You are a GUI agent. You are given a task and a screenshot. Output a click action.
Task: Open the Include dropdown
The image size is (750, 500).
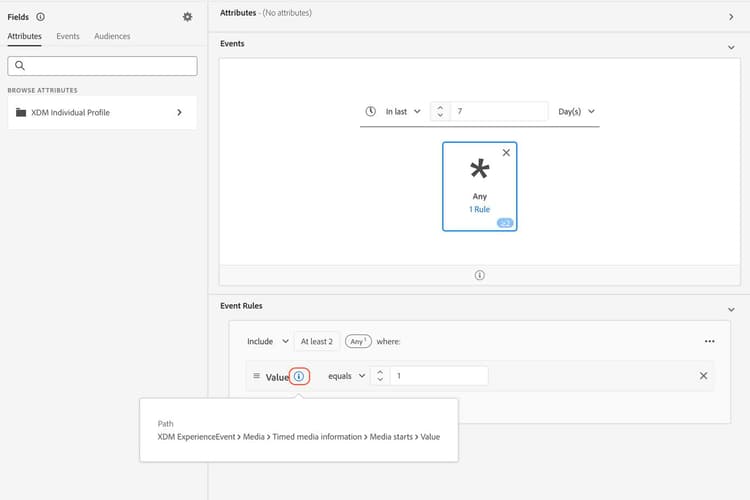pyautogui.click(x=268, y=341)
